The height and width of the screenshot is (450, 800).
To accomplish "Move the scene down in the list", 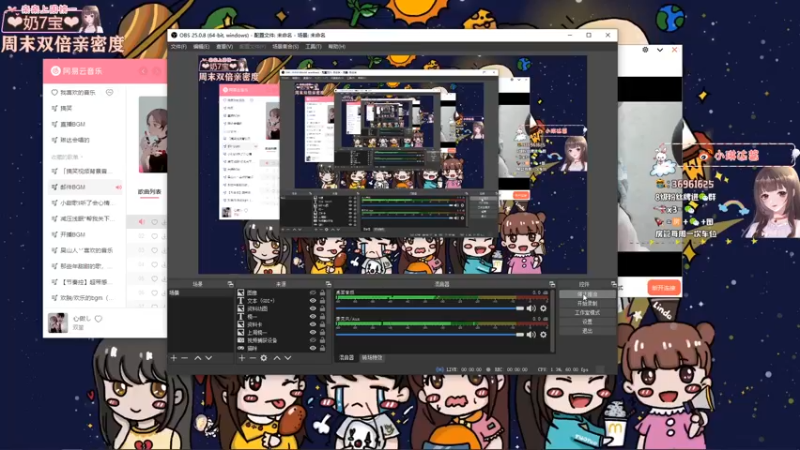I will pos(209,358).
